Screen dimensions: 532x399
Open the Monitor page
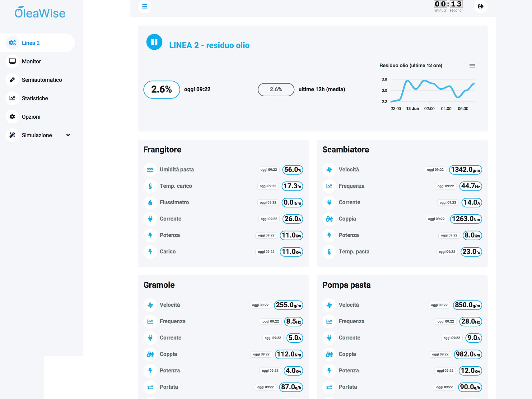pyautogui.click(x=31, y=62)
